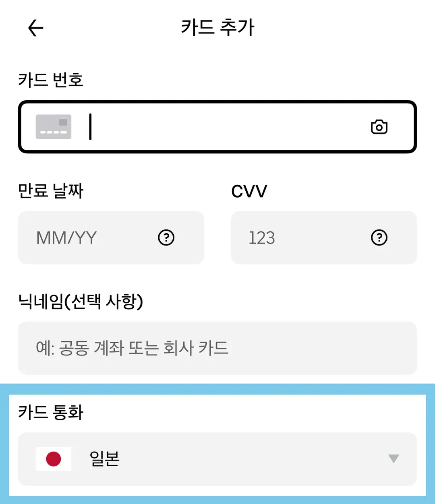Open the help icon in the MM/YY field
Image resolution: width=435 pixels, height=504 pixels.
pos(166,238)
